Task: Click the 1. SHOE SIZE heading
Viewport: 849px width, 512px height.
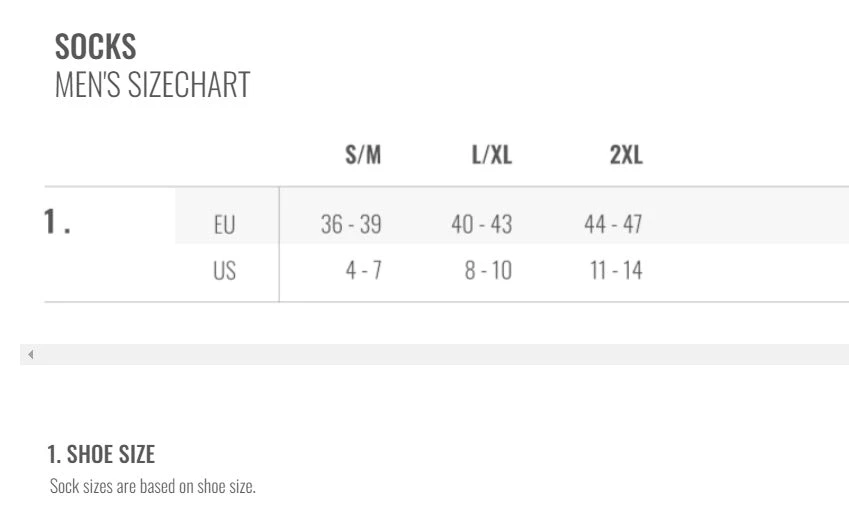Action: [x=101, y=454]
